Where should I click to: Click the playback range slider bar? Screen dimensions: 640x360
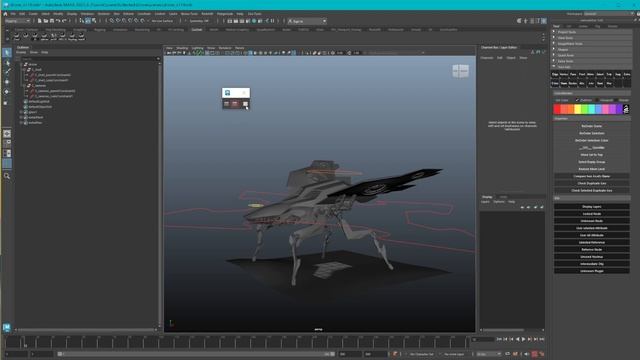[x=196, y=354]
